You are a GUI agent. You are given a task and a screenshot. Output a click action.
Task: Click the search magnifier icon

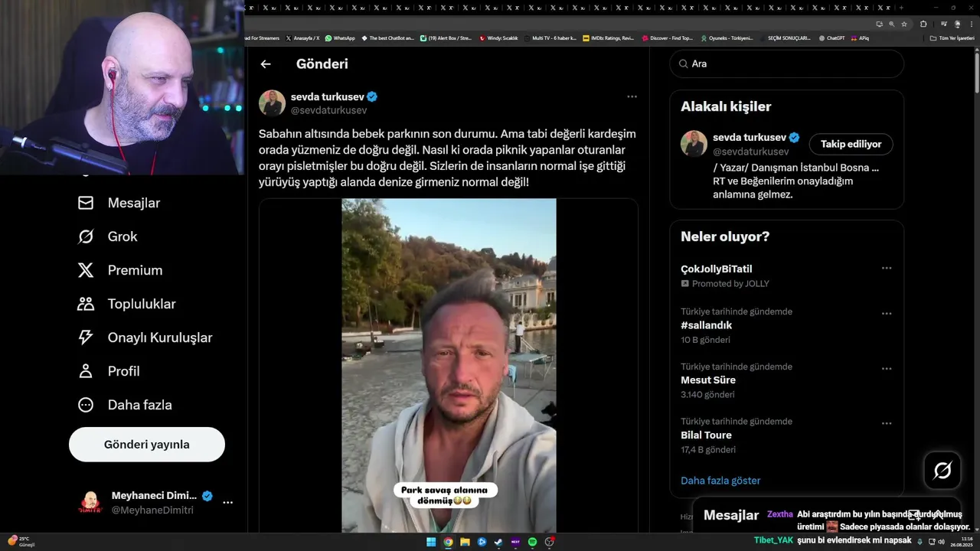(683, 64)
